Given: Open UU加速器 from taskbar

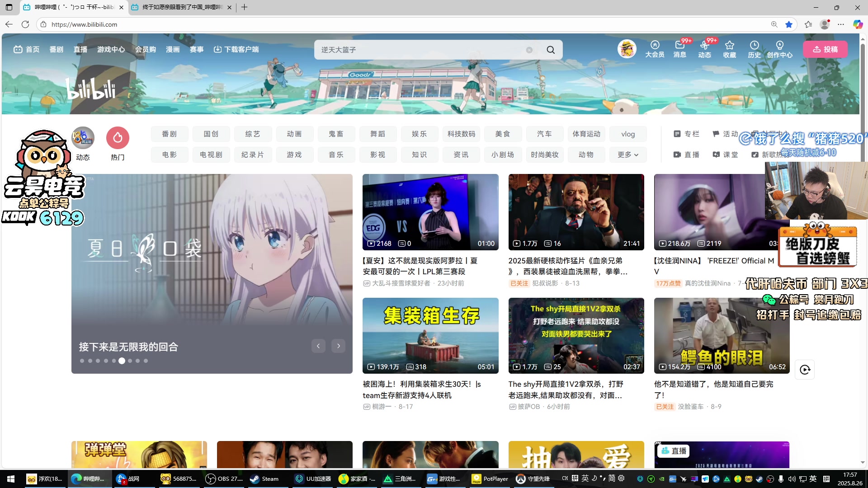Looking at the screenshot, I should [313, 479].
